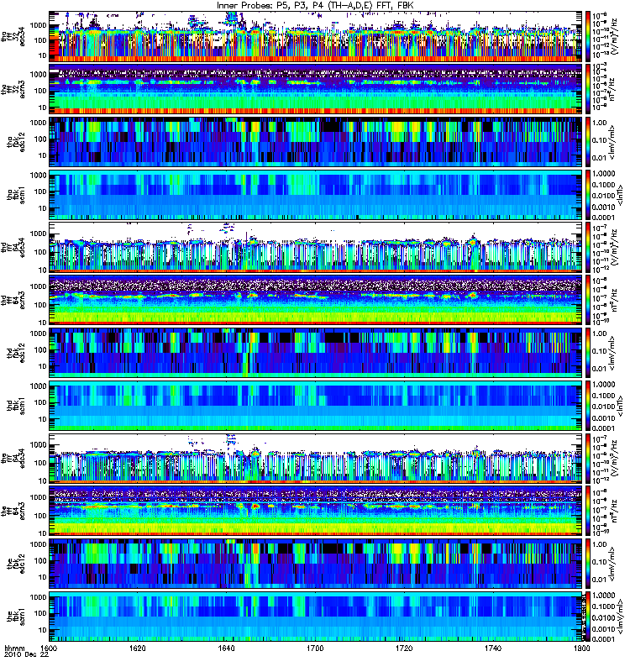Select the the edc34 FFT spectrogram panel
This screenshot has height=672, width=630.
click(x=316, y=459)
